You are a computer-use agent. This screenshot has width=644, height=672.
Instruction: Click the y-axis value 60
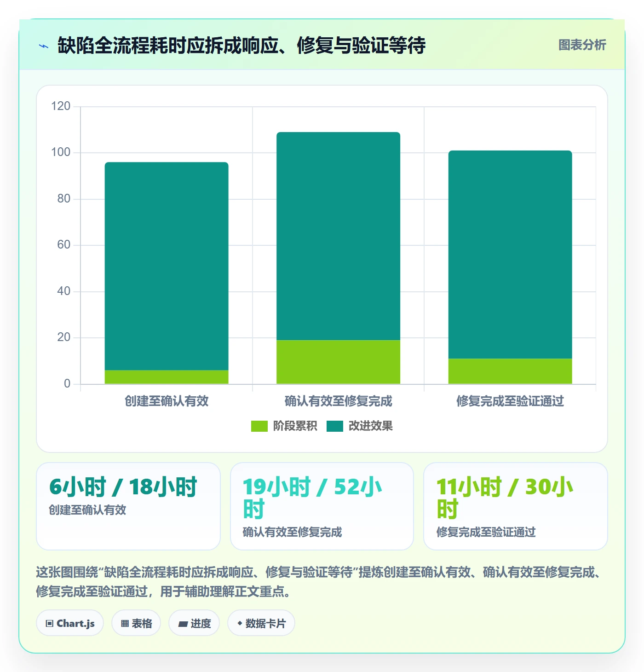point(63,245)
